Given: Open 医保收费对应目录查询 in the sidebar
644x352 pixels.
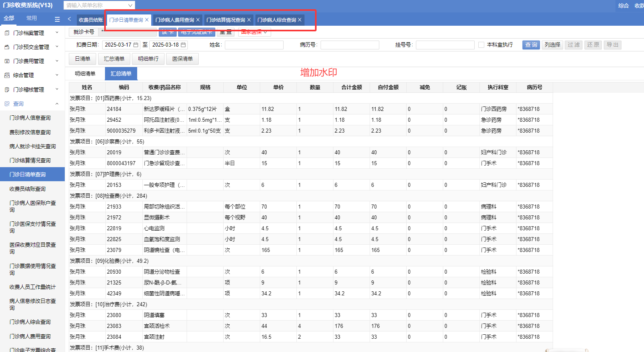Looking at the screenshot, I should coord(33,248).
